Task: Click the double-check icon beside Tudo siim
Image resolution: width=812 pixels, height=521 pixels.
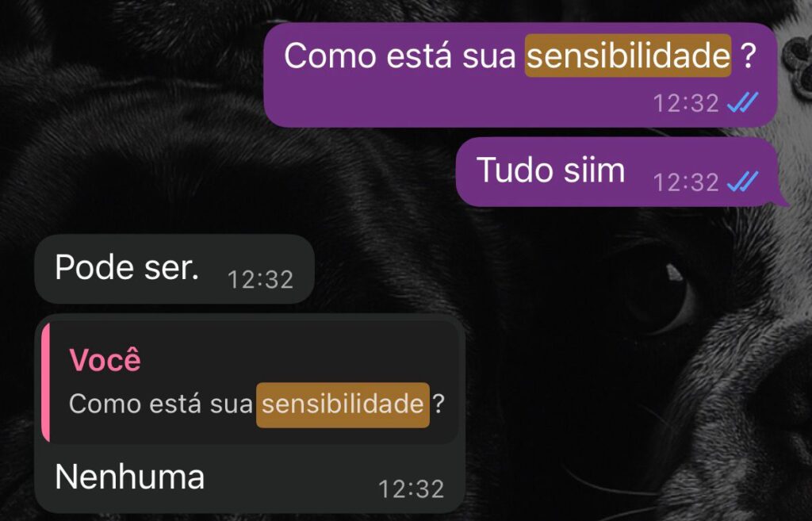Action: coord(742,182)
